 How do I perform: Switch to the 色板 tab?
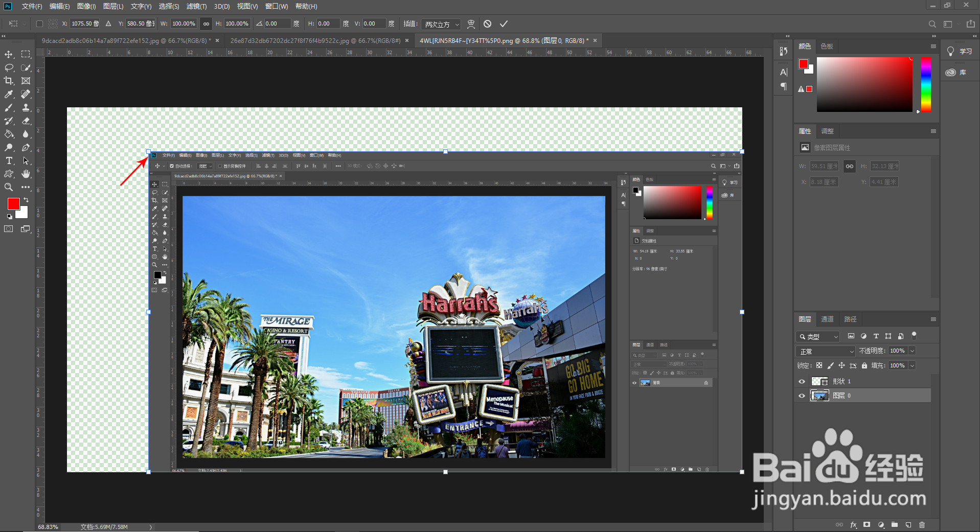827,46
